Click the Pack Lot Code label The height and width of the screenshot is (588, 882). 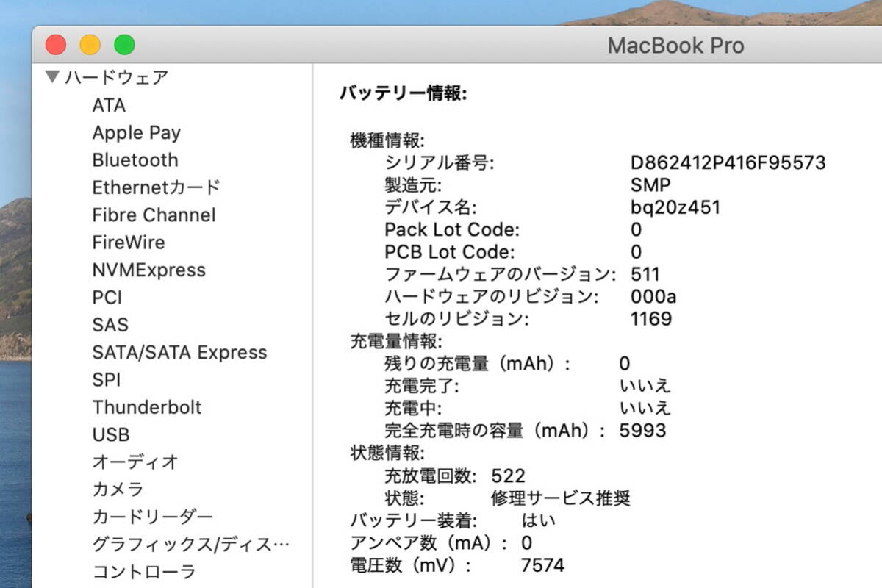coord(452,230)
